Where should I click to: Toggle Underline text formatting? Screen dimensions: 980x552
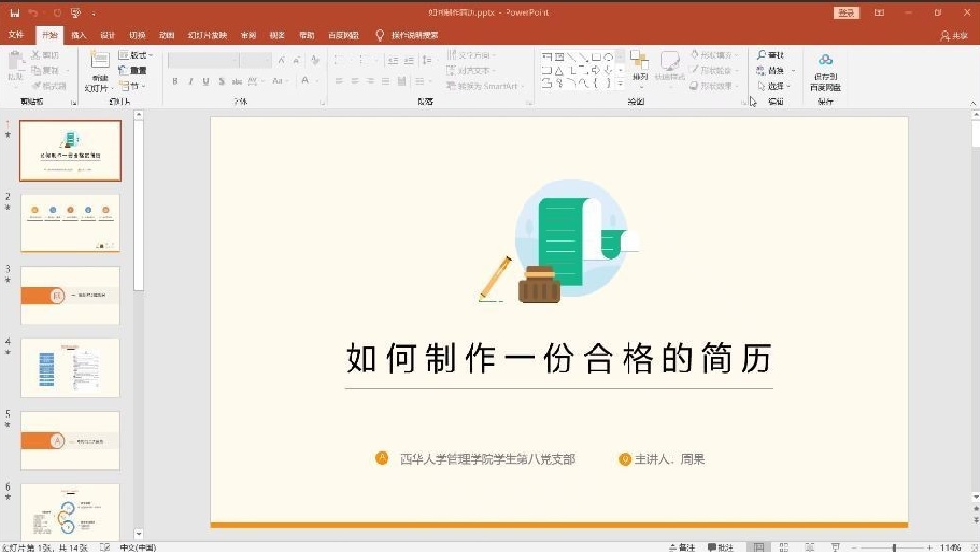(x=205, y=82)
